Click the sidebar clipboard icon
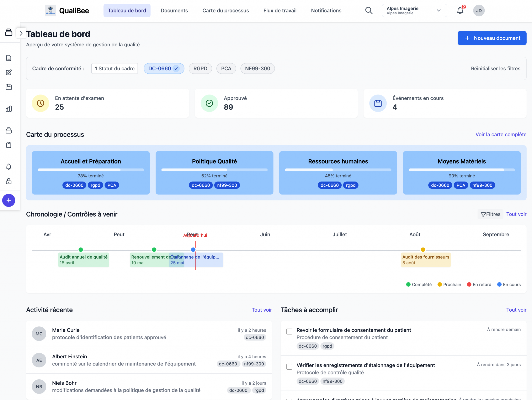 (9, 145)
